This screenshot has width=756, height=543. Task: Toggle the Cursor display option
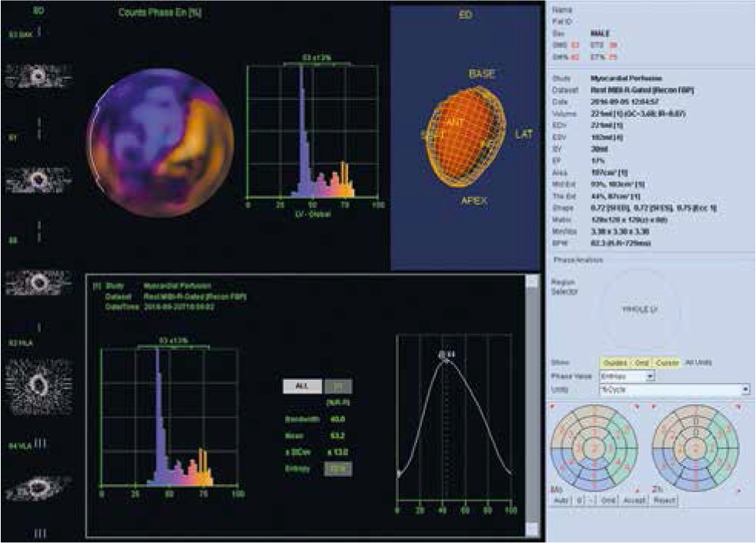(667, 362)
